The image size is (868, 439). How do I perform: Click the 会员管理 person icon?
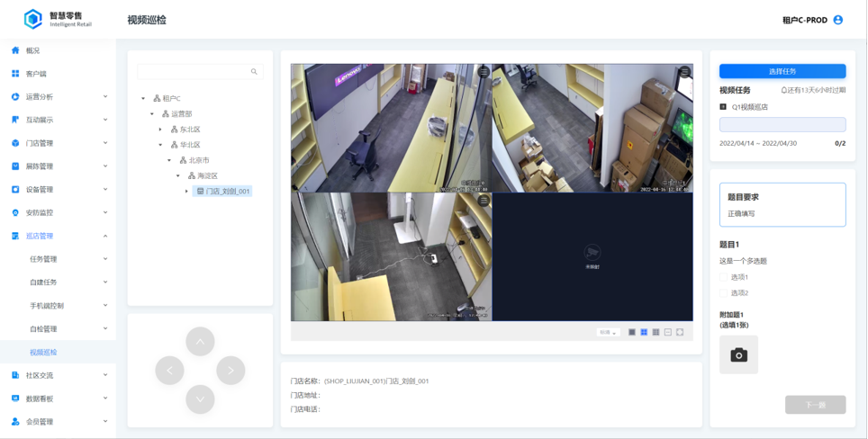[15, 422]
